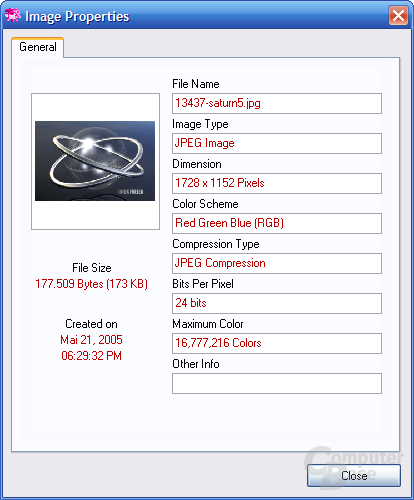The height and width of the screenshot is (500, 414).
Task: Click the Image Properties title text
Action: click(77, 17)
